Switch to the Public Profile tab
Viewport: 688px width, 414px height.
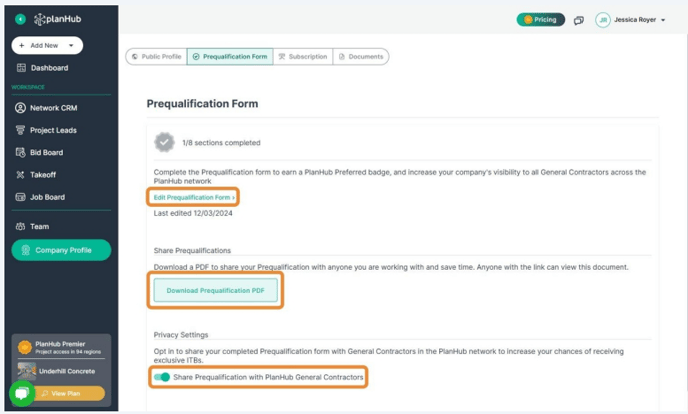157,57
